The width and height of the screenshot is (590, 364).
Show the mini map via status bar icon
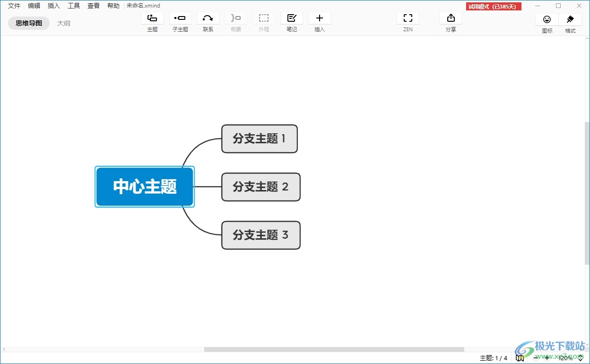(520, 358)
